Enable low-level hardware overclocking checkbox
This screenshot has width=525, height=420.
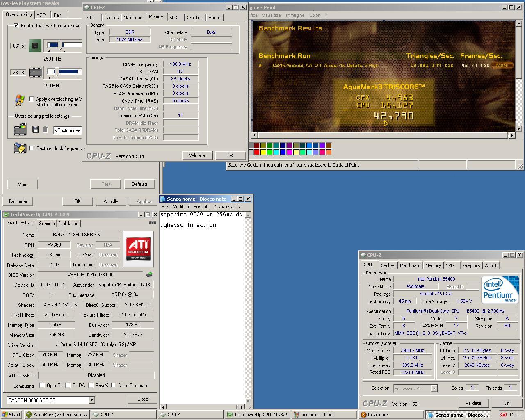click(16, 25)
